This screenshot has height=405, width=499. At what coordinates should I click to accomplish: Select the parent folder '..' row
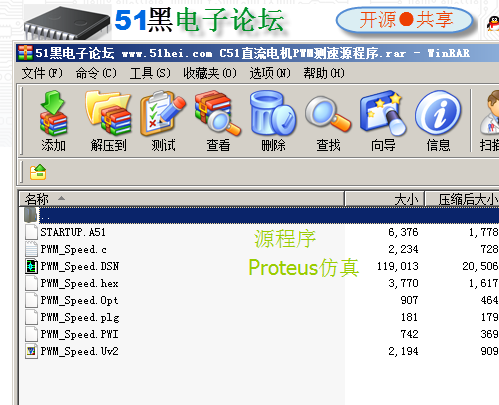pos(259,215)
